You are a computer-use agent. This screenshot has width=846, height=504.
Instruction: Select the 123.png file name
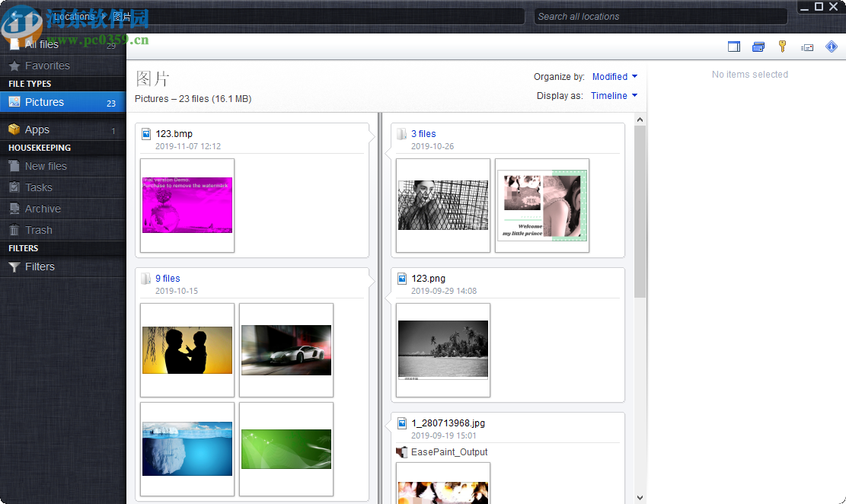point(429,279)
